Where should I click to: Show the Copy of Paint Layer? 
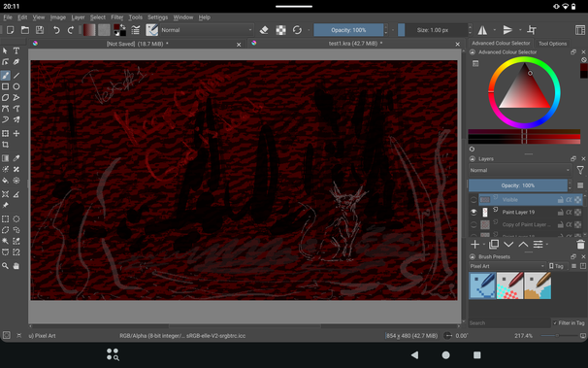pos(474,224)
